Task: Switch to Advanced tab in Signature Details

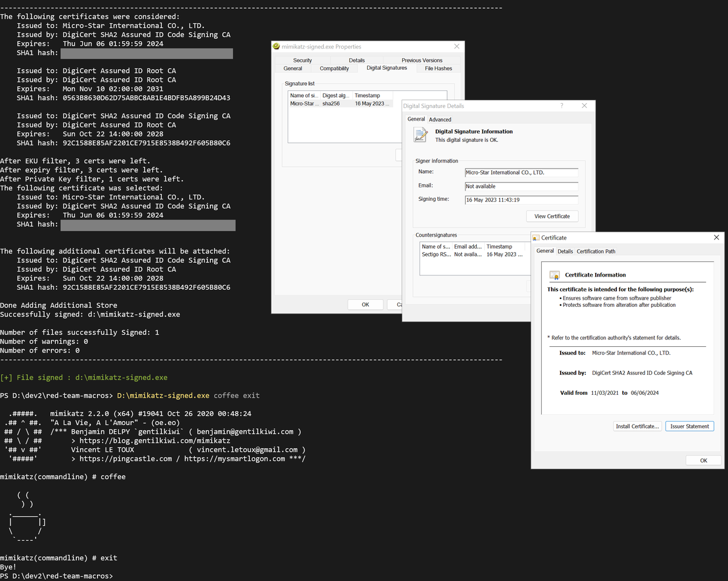Action: 440,119
